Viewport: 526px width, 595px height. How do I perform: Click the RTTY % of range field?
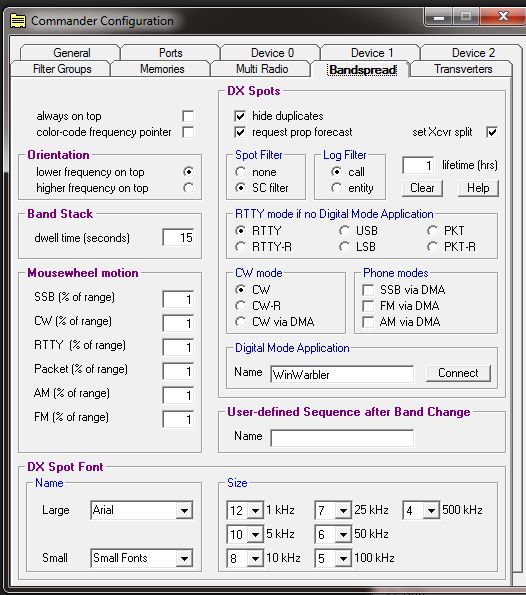(178, 347)
